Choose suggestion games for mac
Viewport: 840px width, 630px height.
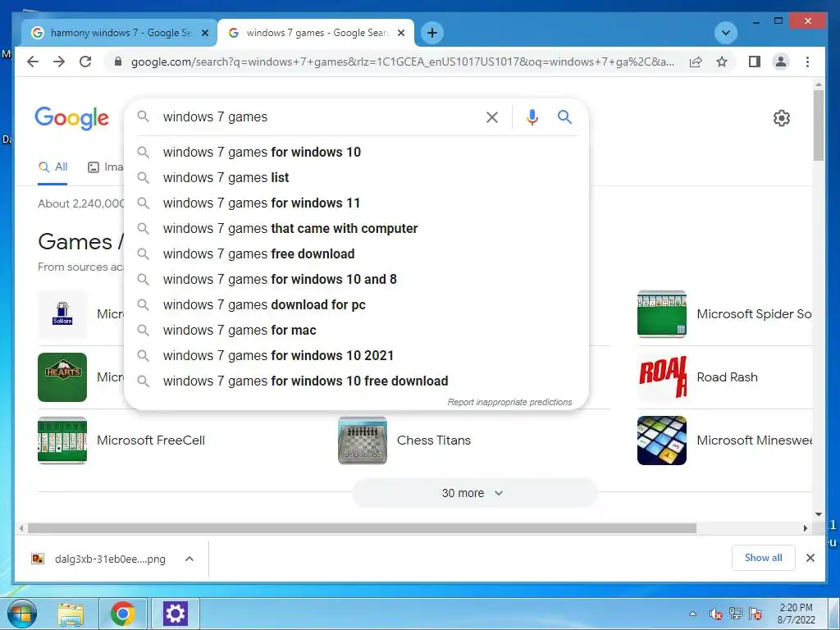tap(356, 330)
